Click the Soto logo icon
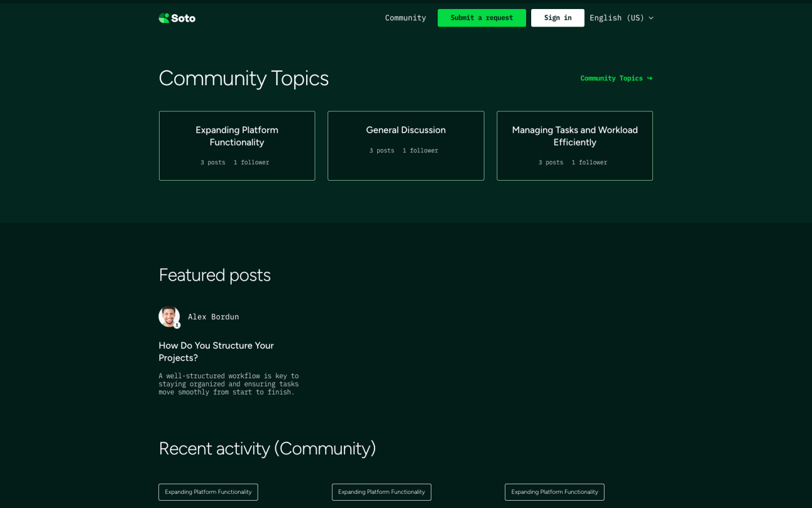812x508 pixels. point(164,18)
